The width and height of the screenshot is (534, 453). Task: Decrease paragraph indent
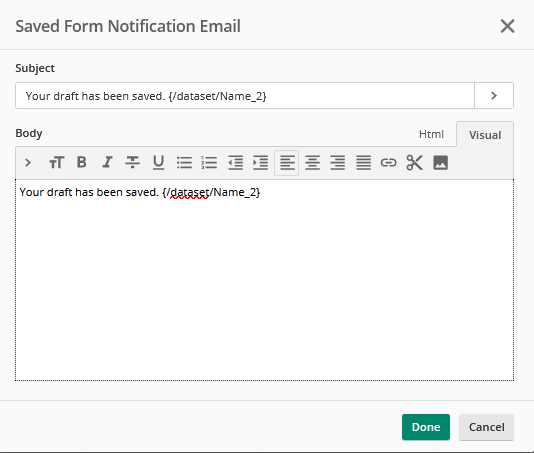tap(235, 163)
